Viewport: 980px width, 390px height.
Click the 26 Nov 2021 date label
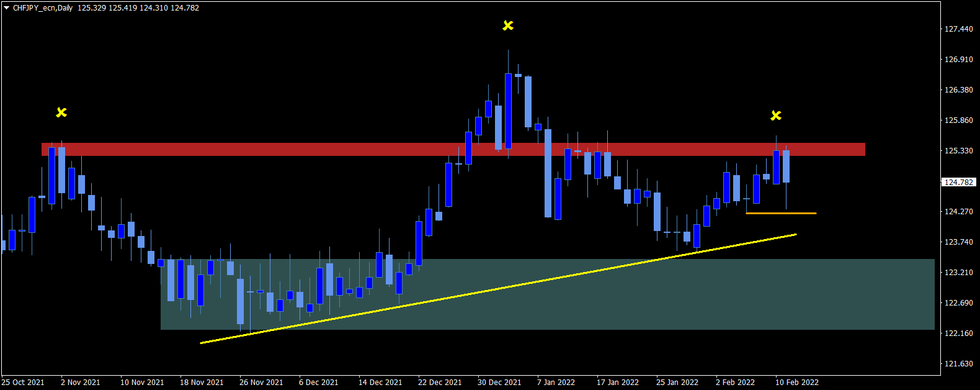(261, 383)
